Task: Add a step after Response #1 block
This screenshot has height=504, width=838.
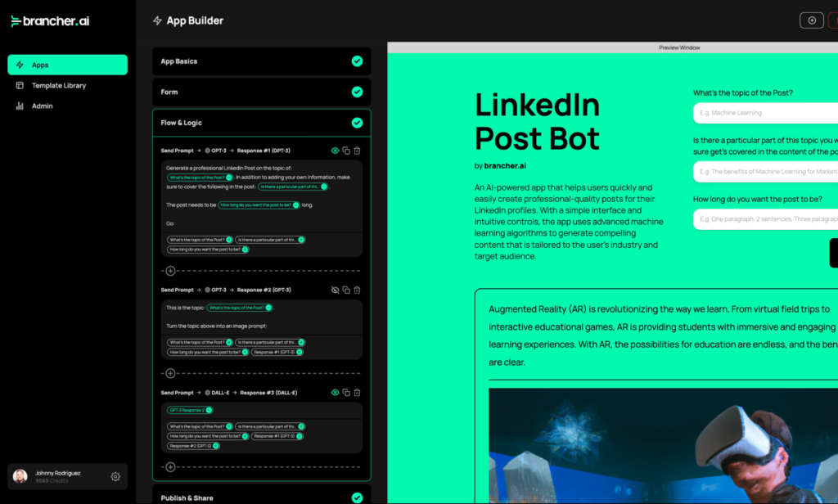Action: [170, 271]
